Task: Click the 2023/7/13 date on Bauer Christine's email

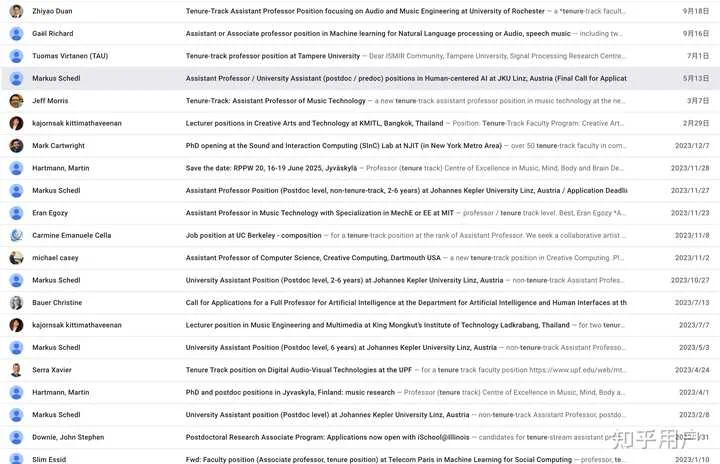Action: click(x=692, y=303)
